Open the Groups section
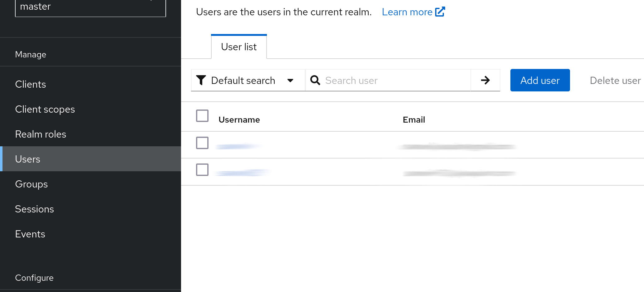Viewport: 644px width, 292px height. (31, 184)
